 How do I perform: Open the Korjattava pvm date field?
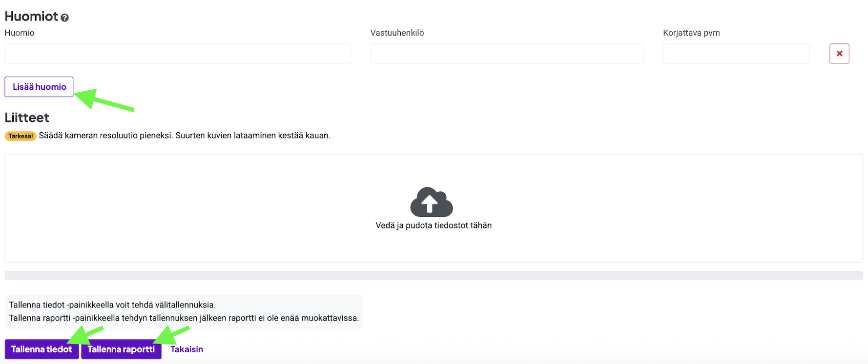pyautogui.click(x=736, y=54)
